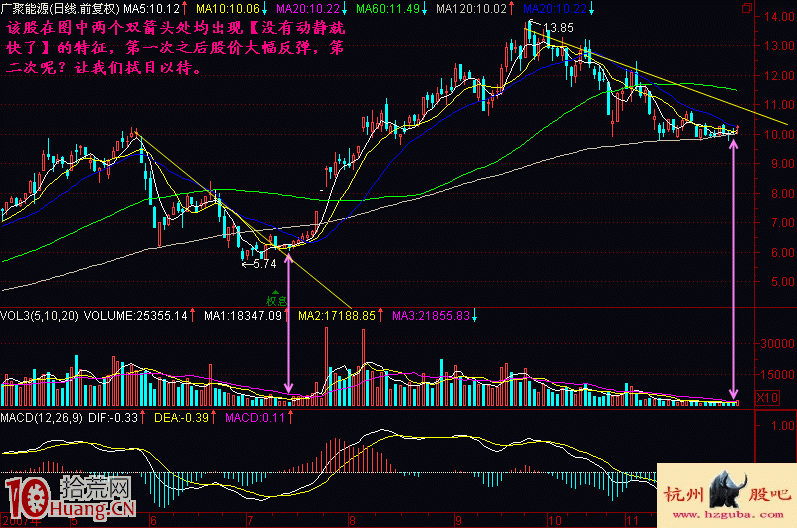Click the green 权息 ex-rights marker
Viewport: 797px width, 528px height.
(x=276, y=300)
